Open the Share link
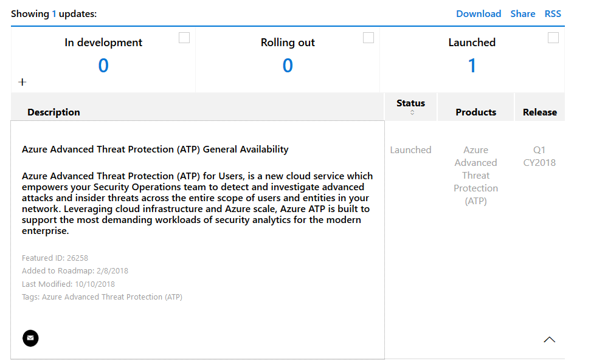This screenshot has width=591, height=364. coord(522,14)
